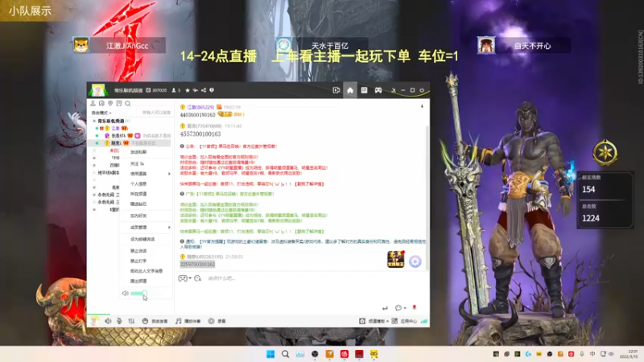The width and height of the screenshot is (644, 362).
Task: Click player card 江澈JiAnGcc in game
Action: pyautogui.click(x=119, y=45)
